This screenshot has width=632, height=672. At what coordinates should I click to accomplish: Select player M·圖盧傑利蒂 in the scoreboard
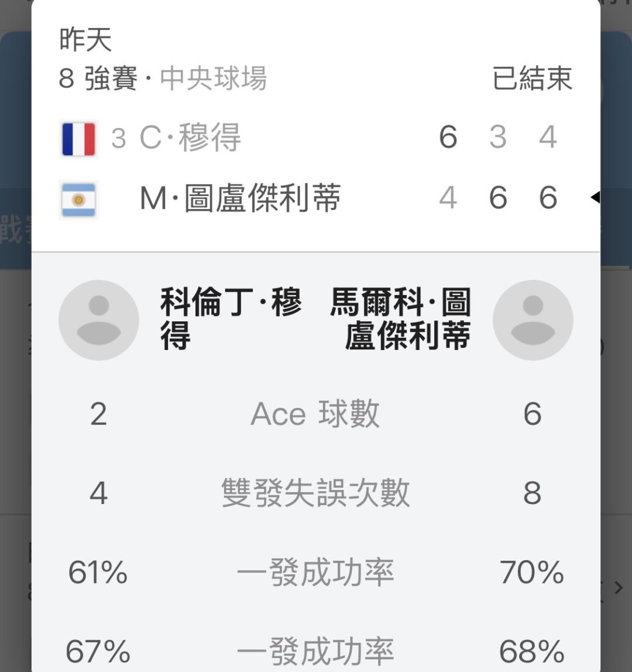(x=240, y=198)
